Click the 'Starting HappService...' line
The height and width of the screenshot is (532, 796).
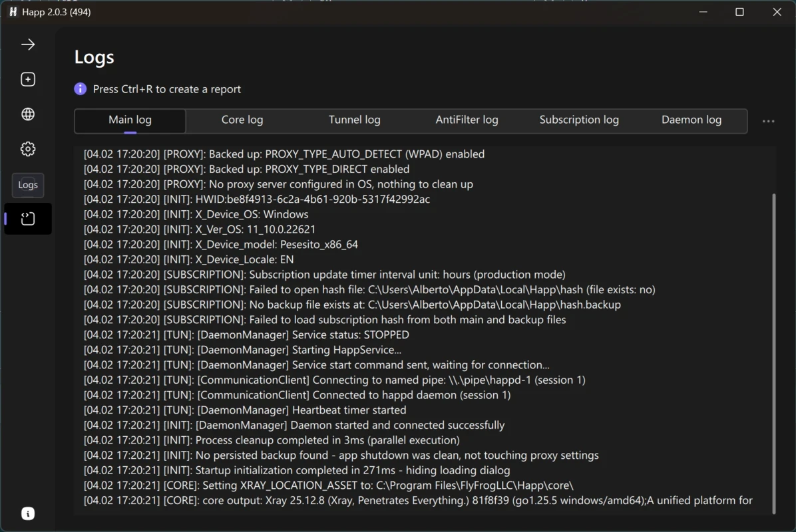pyautogui.click(x=243, y=350)
